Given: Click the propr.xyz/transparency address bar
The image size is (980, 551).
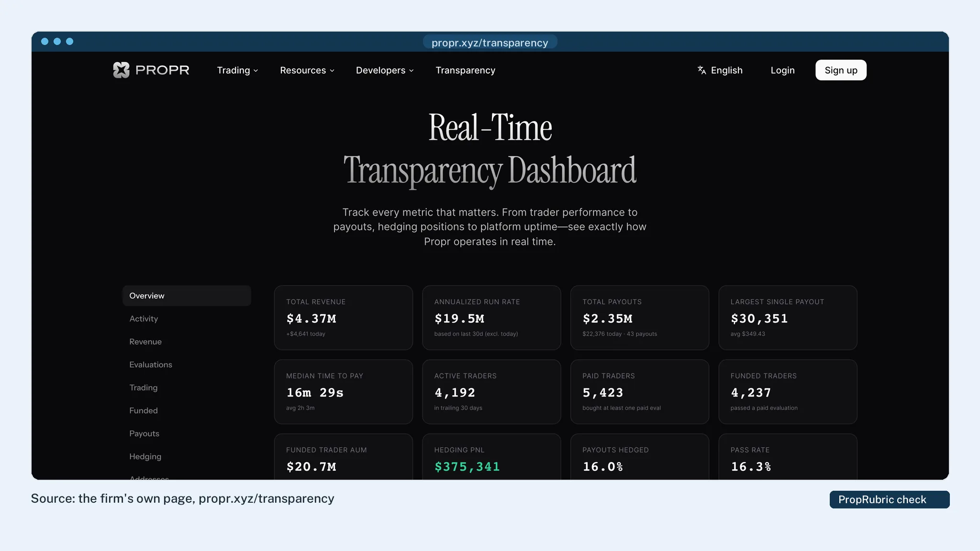Looking at the screenshot, I should click(490, 43).
